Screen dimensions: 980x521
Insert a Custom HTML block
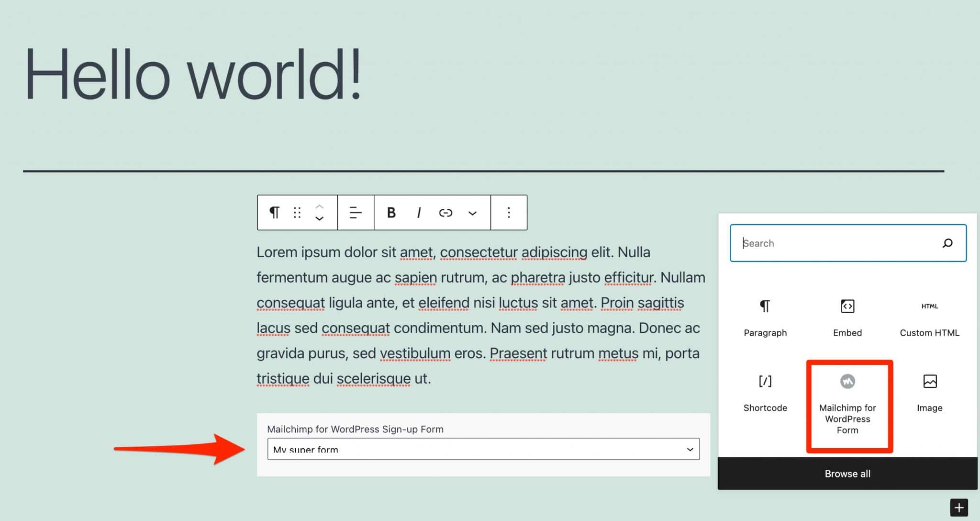929,318
